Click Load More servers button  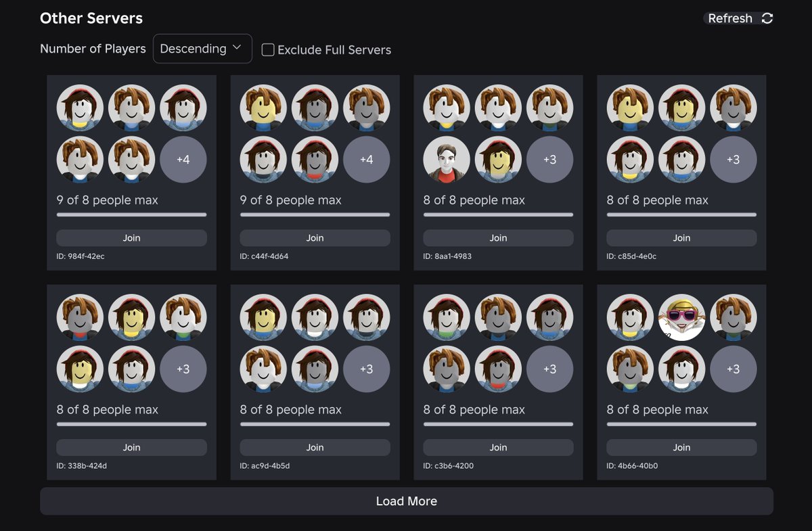click(x=406, y=501)
